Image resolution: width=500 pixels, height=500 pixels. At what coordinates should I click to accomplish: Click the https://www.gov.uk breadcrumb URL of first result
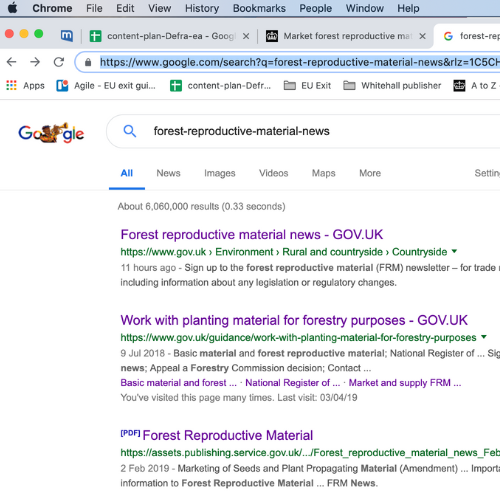click(x=163, y=252)
